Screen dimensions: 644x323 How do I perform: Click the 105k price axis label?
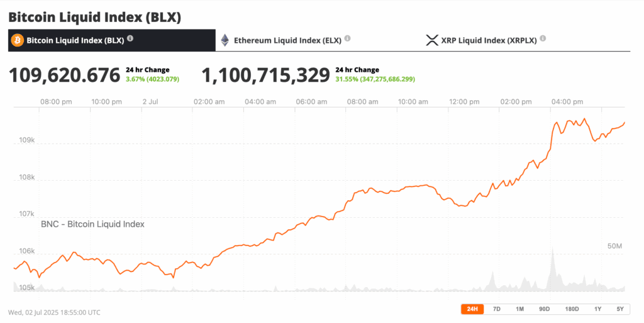[27, 288]
